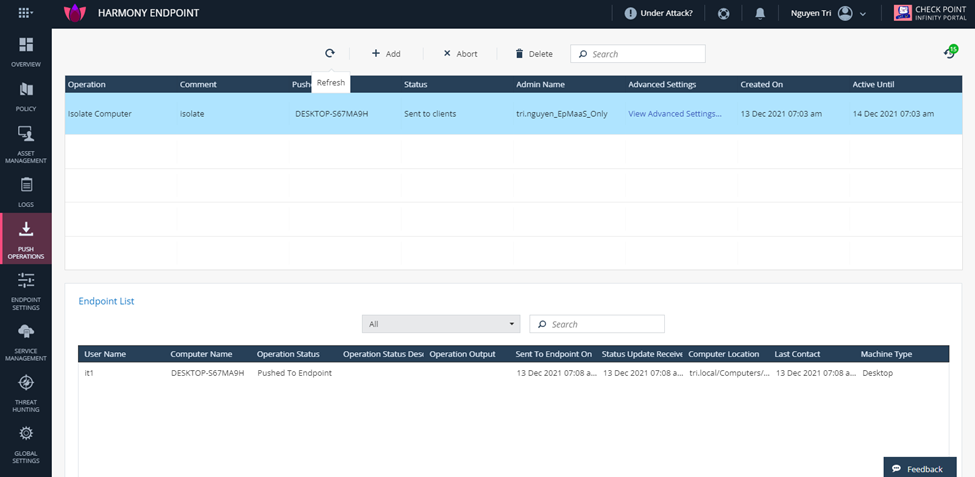Screen dimensions: 975x477
Task: Sort by Computer Location column
Action: (x=724, y=354)
